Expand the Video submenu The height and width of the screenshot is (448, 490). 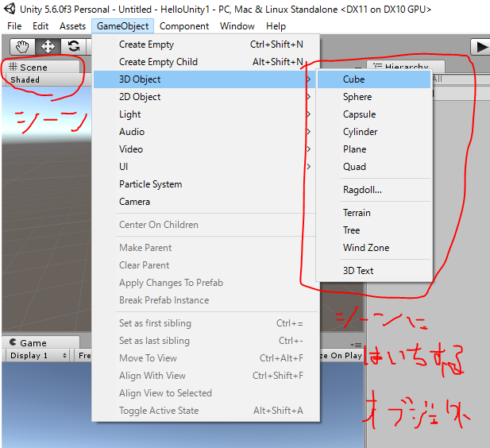pos(203,149)
